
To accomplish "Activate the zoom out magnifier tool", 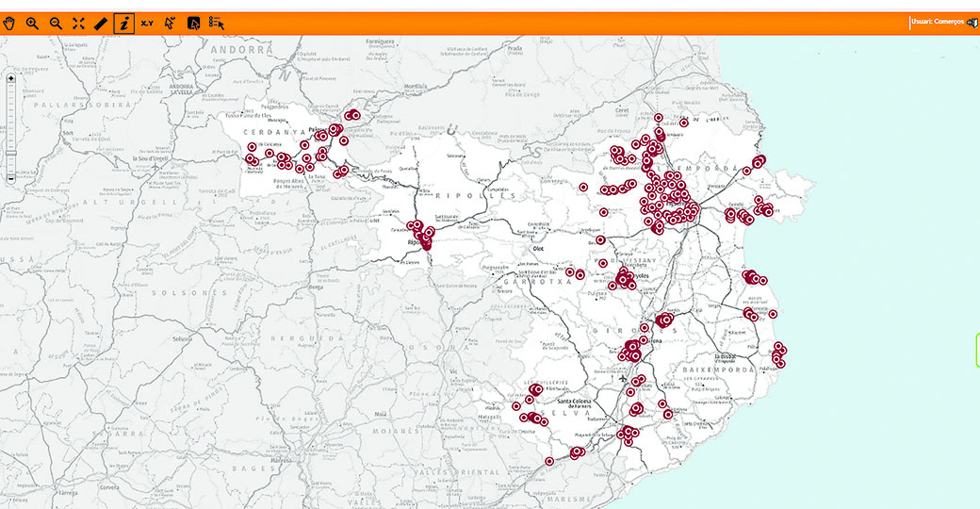I will coord(56,24).
